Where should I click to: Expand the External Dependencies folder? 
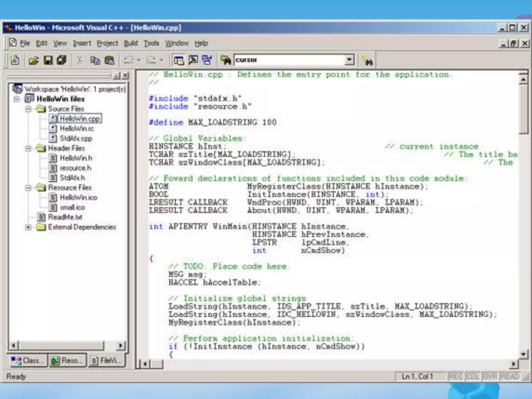tap(28, 227)
